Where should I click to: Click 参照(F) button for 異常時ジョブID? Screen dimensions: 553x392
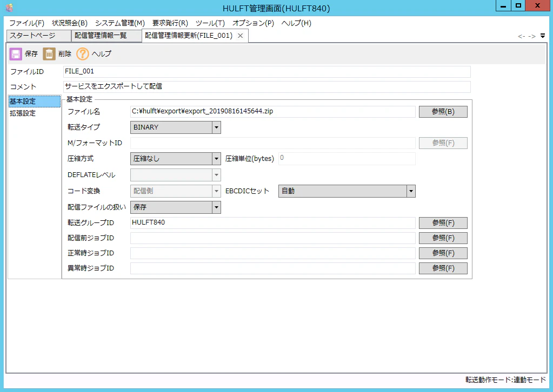(x=443, y=268)
